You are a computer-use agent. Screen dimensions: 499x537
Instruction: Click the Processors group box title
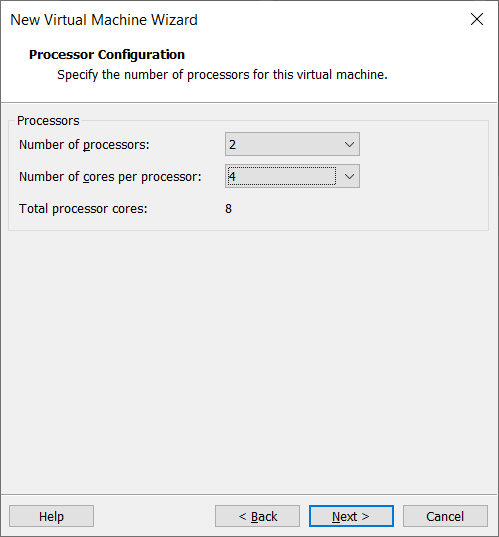pyautogui.click(x=48, y=121)
